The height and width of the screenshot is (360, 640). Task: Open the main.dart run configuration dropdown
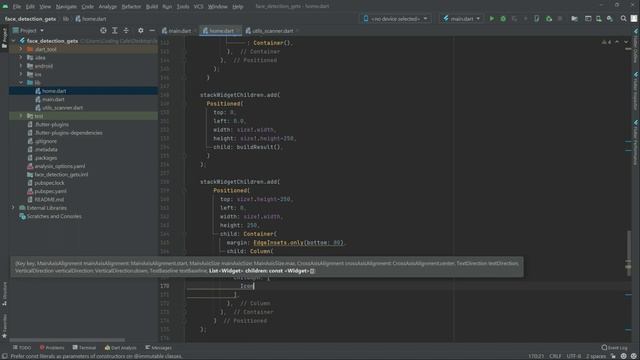[x=461, y=19]
